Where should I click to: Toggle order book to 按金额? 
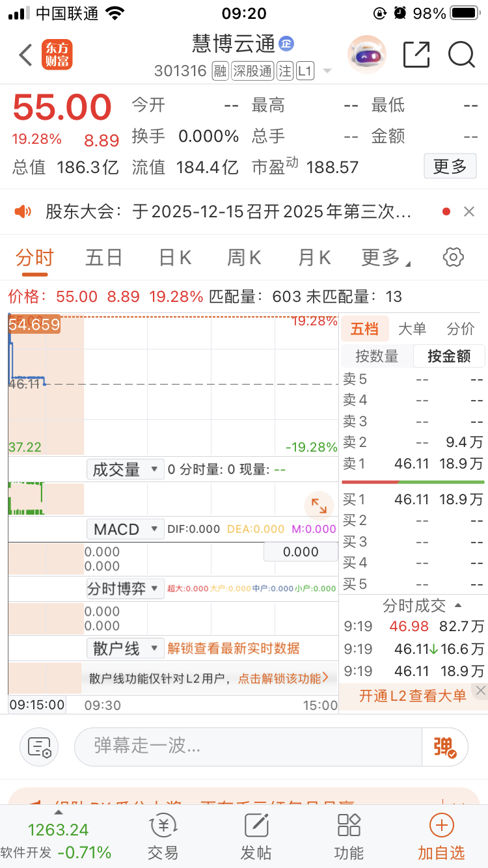[x=449, y=356]
